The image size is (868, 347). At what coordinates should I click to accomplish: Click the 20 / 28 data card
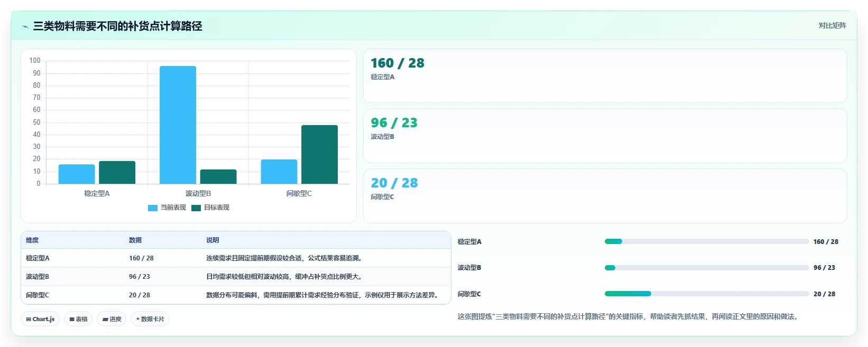coord(605,196)
